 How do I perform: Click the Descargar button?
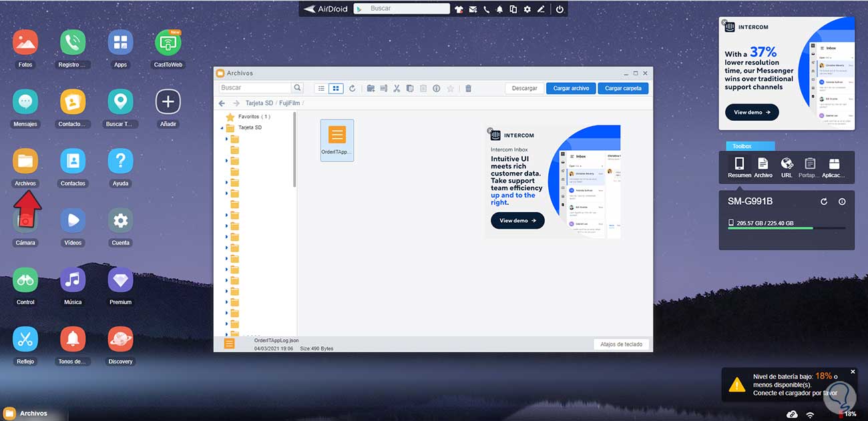(x=525, y=88)
